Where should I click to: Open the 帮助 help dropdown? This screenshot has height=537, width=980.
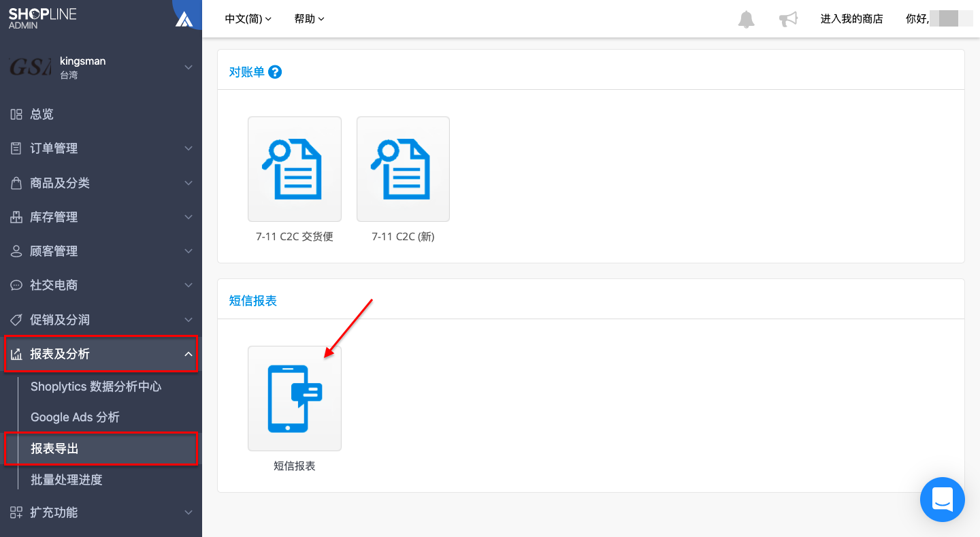click(x=310, y=19)
